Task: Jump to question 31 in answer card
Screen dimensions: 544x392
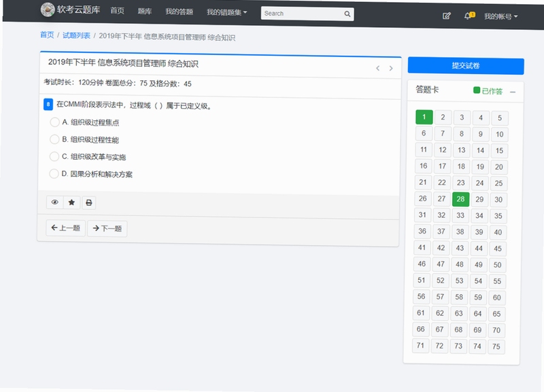Action: (x=422, y=215)
